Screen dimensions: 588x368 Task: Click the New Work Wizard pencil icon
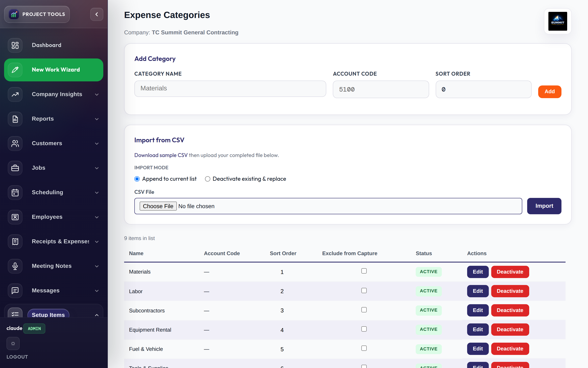point(15,70)
